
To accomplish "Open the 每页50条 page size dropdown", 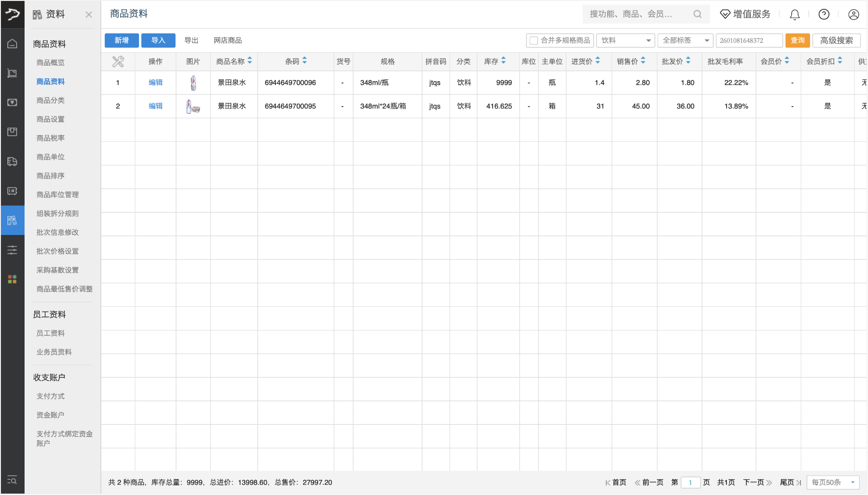I will click(x=833, y=482).
